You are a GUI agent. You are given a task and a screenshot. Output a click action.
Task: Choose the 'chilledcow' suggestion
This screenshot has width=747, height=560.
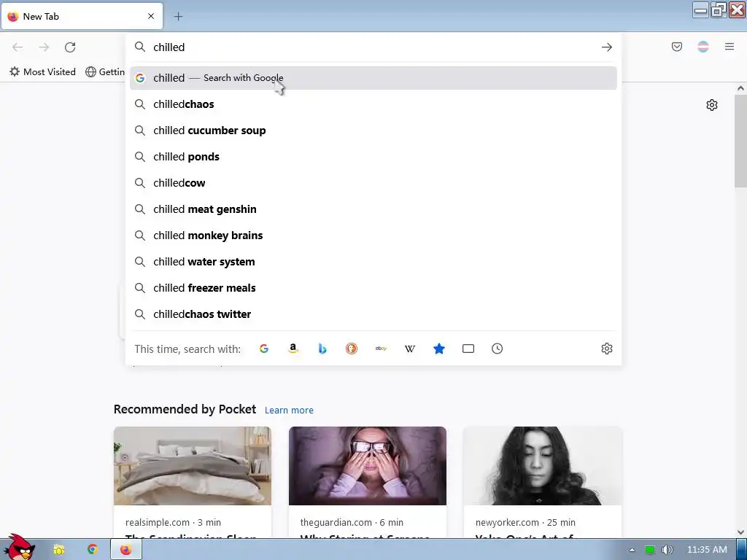[x=373, y=183]
